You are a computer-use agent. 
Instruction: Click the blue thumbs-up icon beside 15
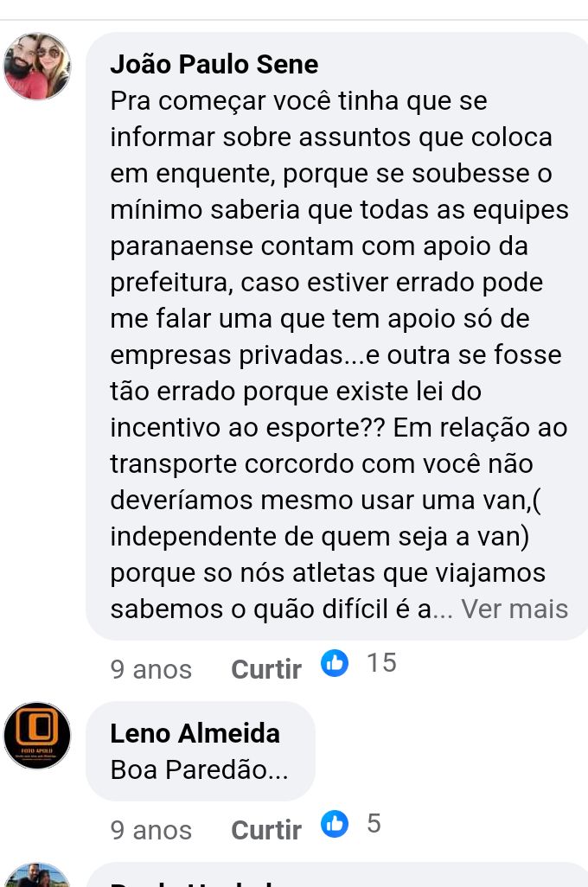tap(335, 662)
